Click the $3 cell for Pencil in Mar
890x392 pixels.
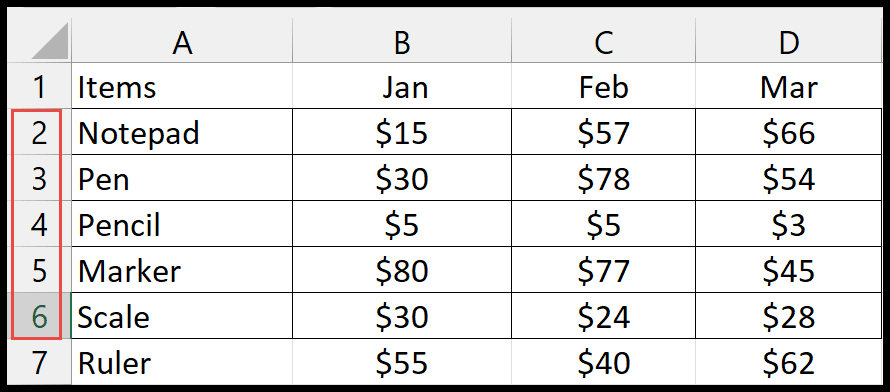click(789, 224)
